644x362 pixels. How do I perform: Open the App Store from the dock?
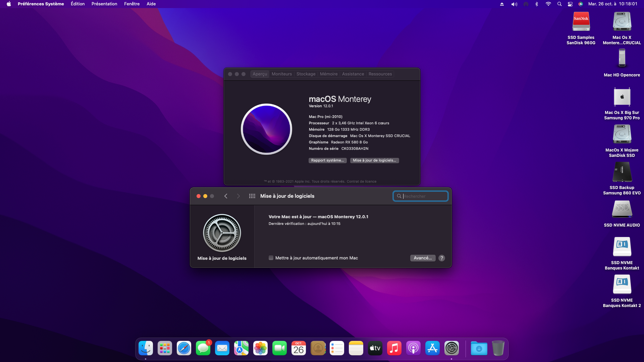point(432,349)
